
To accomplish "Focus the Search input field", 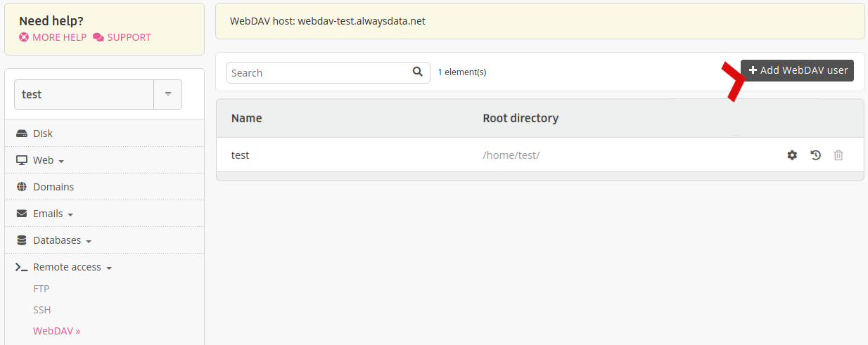I will click(328, 72).
